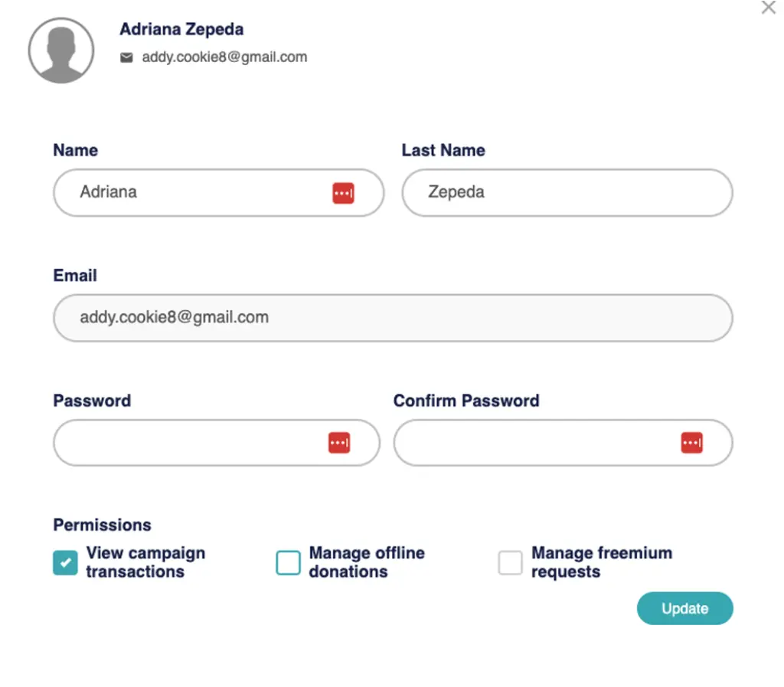Uncheck the View campaign transactions checkbox
The width and height of the screenshot is (784, 687).
(x=65, y=563)
